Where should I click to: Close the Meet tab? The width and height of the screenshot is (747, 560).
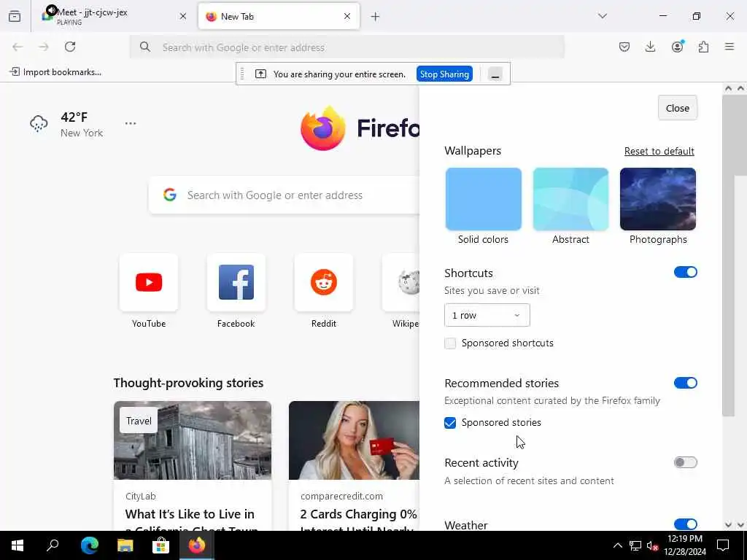click(183, 16)
